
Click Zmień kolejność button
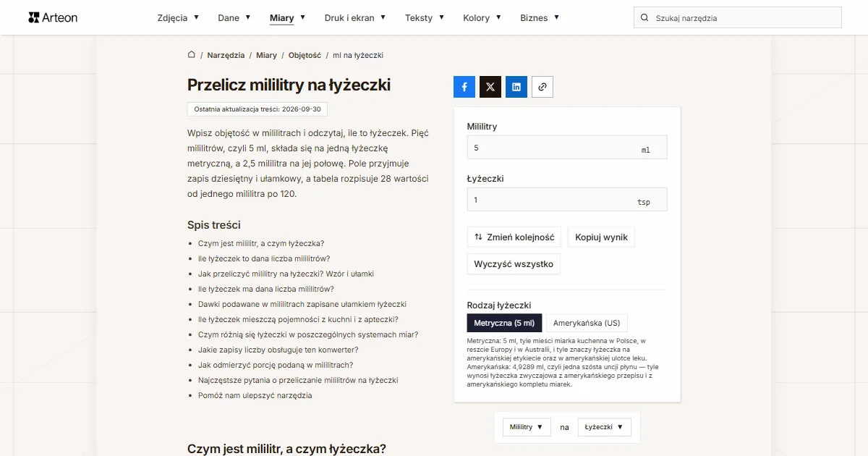[x=514, y=237]
